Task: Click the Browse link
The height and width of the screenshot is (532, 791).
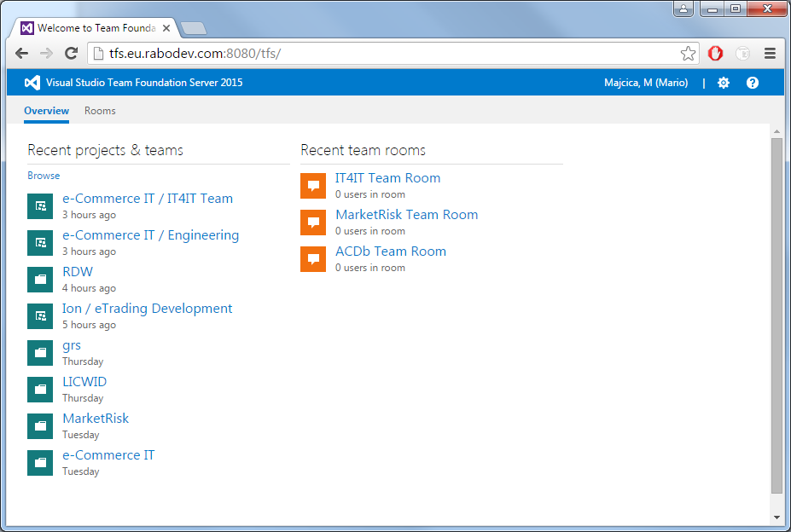Action: [44, 176]
